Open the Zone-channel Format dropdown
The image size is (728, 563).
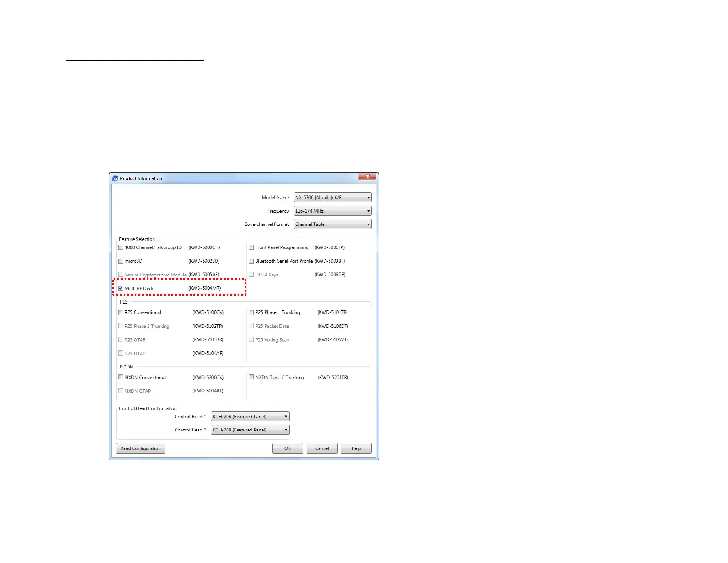(332, 224)
